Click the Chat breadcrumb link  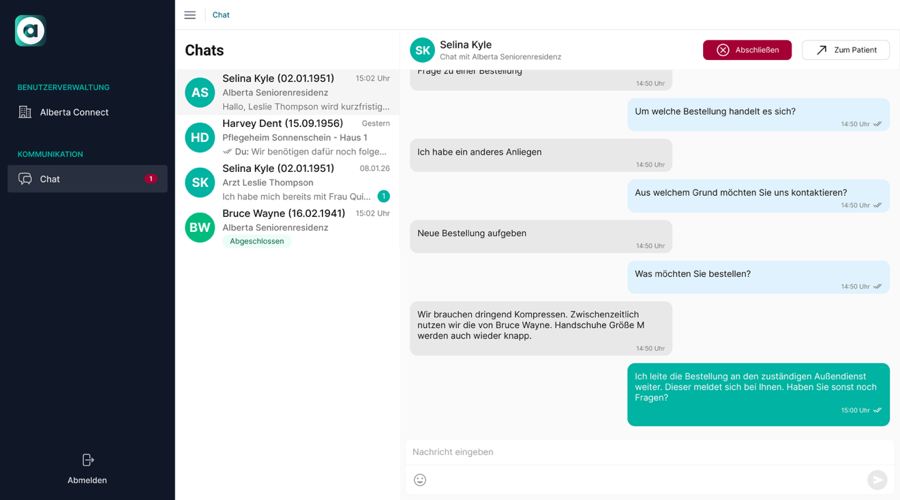[x=221, y=15]
